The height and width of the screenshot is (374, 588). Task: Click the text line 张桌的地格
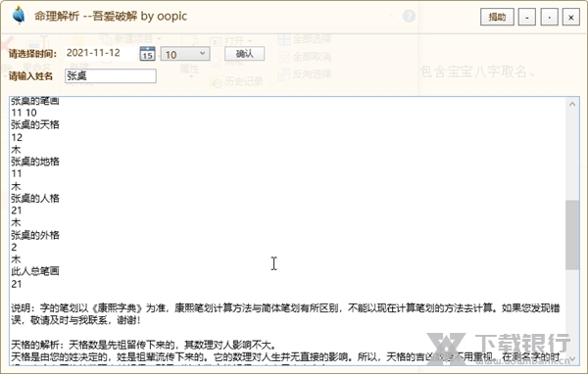pos(35,162)
